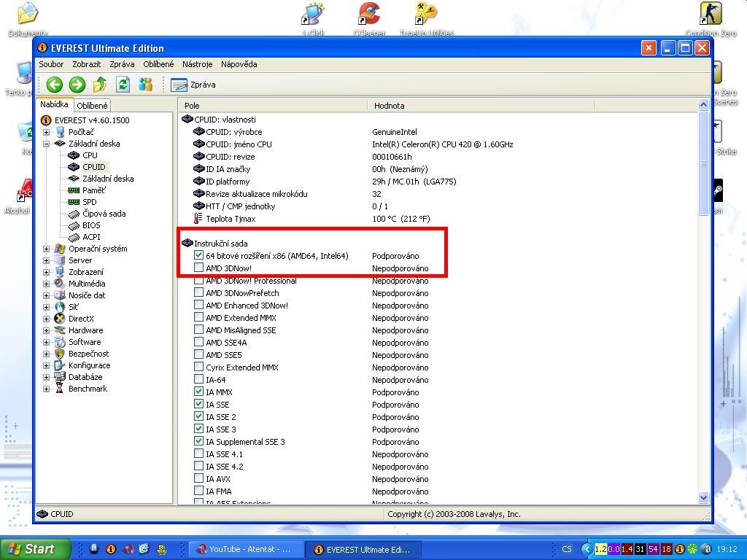Viewport: 747px width, 560px height.
Task: Select CPU in the navigation tree
Action: tap(90, 155)
